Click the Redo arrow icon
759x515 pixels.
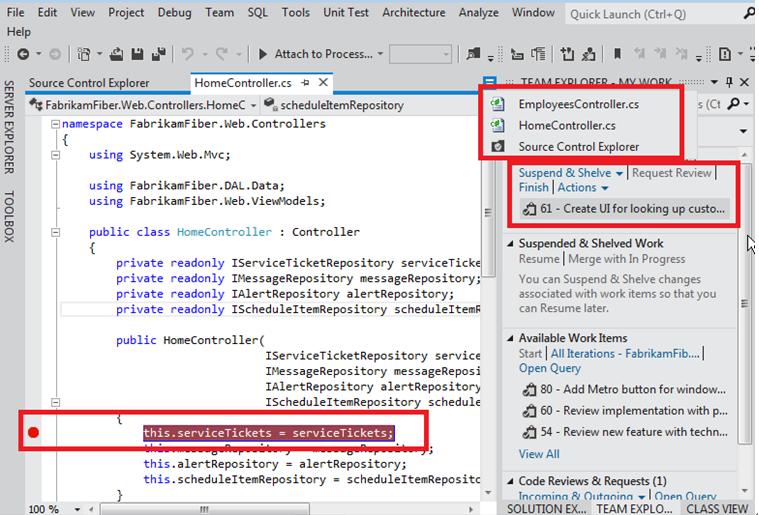point(222,54)
